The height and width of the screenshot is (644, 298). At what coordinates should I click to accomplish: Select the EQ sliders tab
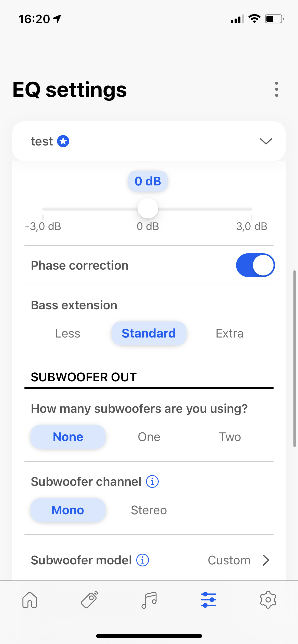pyautogui.click(x=209, y=600)
